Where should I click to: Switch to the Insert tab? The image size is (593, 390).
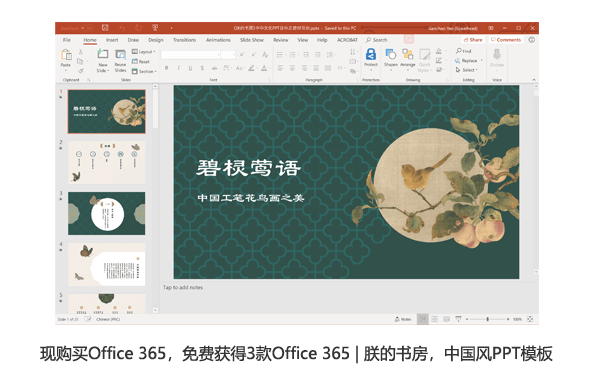click(x=112, y=40)
